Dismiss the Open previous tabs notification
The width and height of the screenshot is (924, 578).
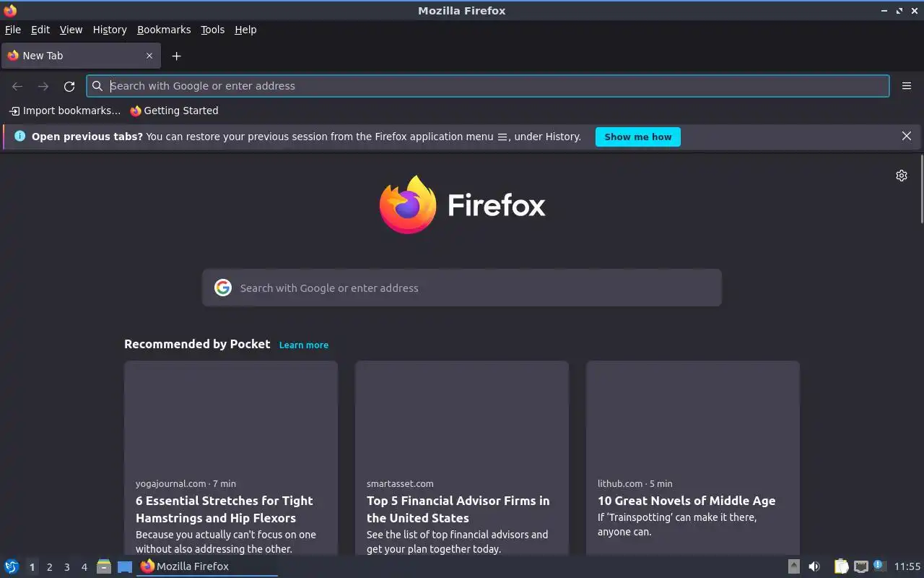[x=907, y=136]
